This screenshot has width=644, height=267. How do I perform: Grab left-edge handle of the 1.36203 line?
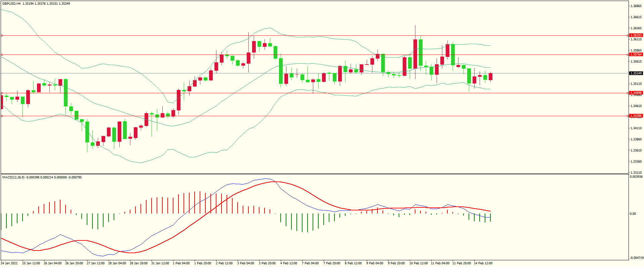2,35
